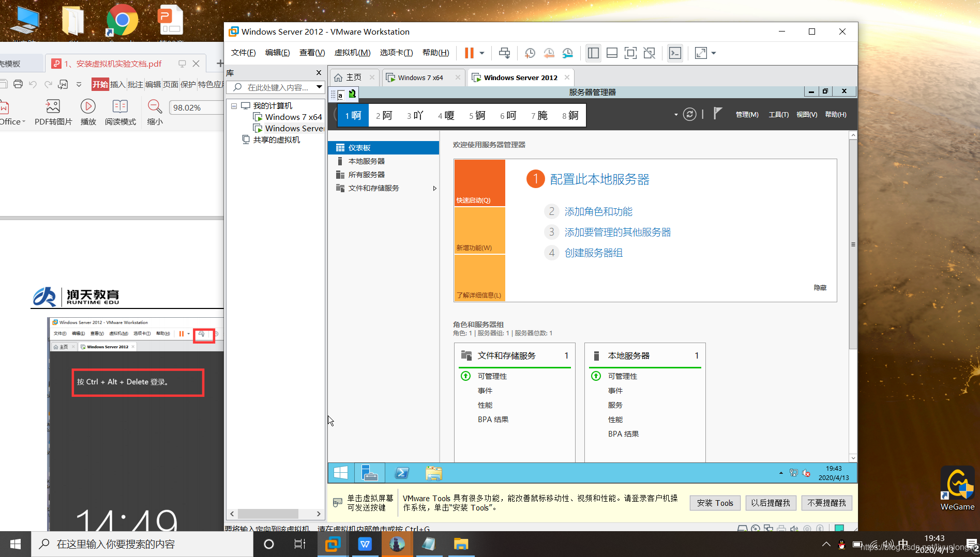Click the 以后提醒我 button

click(x=770, y=503)
